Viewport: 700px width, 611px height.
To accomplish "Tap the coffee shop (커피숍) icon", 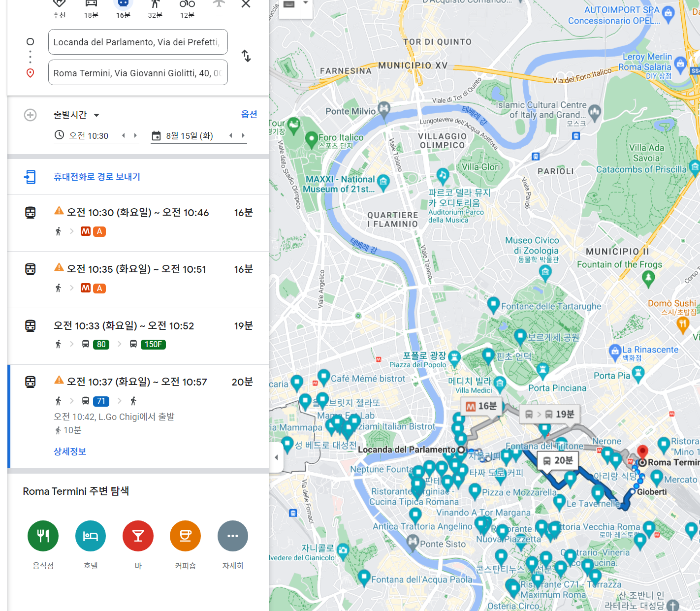I will pyautogui.click(x=186, y=536).
